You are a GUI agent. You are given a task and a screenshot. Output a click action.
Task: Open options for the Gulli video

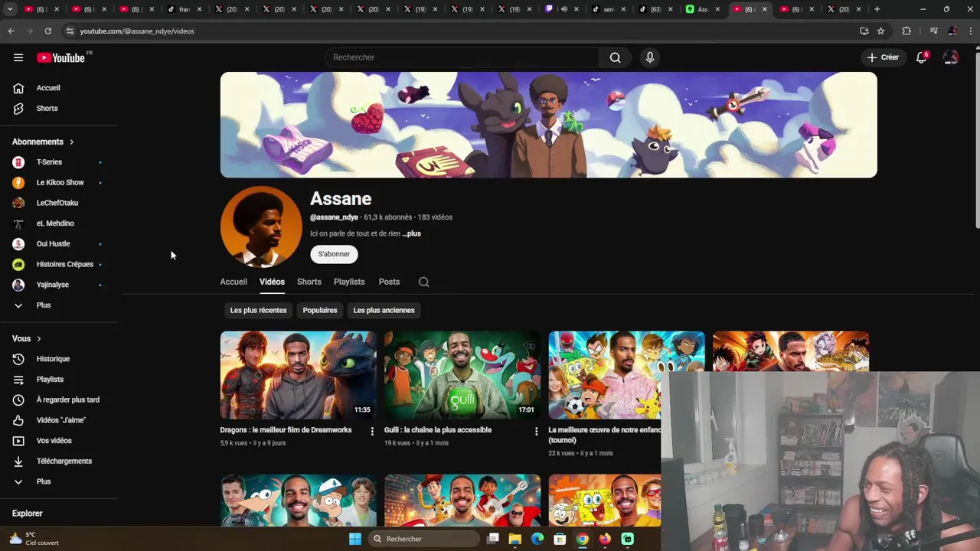click(536, 432)
